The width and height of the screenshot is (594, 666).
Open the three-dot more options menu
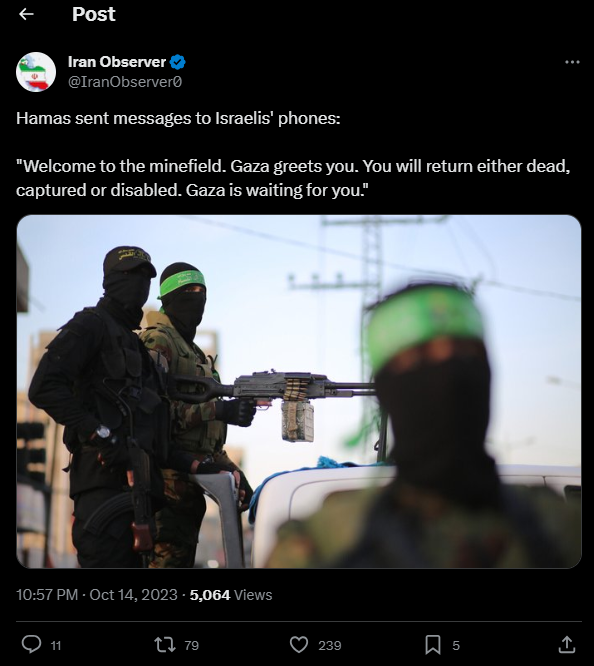pyautogui.click(x=572, y=62)
